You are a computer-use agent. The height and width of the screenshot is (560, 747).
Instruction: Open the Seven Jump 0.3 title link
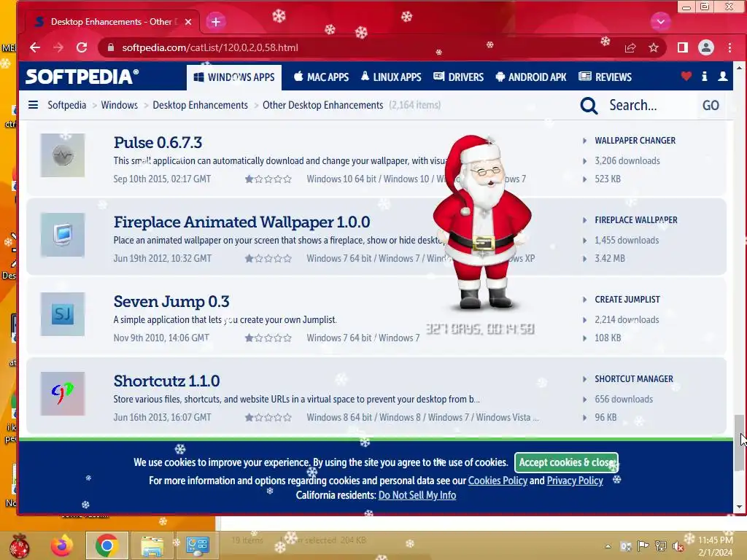[x=171, y=301]
